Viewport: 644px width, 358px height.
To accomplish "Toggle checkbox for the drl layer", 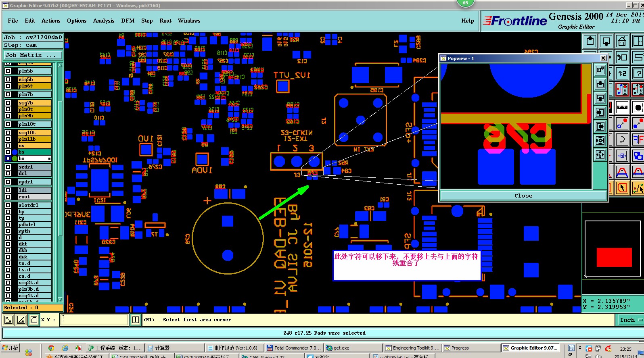I will (8, 173).
